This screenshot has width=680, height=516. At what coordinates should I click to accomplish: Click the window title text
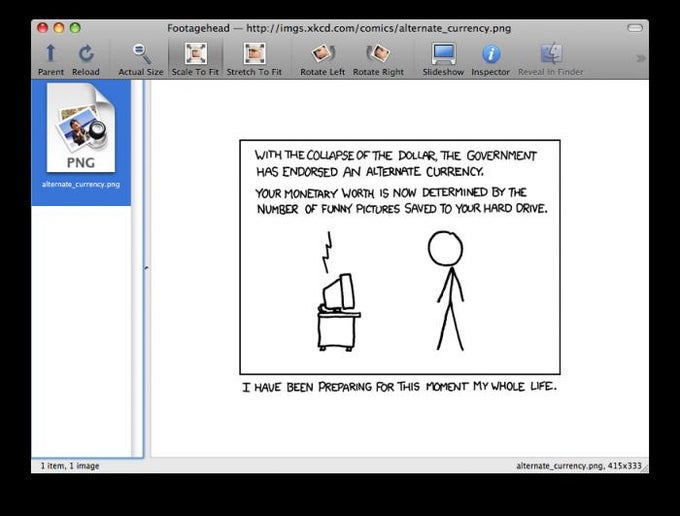point(339,29)
